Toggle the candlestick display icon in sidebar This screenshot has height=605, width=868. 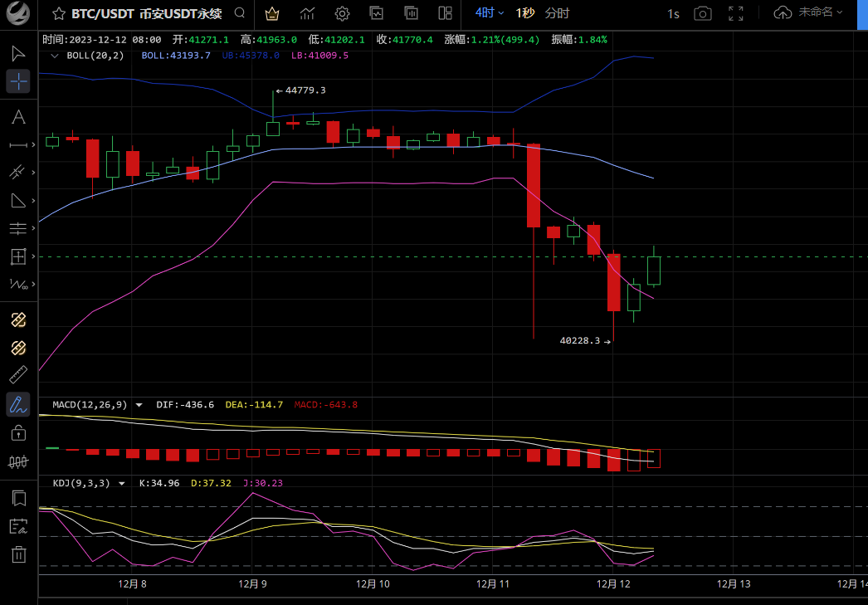[18, 461]
